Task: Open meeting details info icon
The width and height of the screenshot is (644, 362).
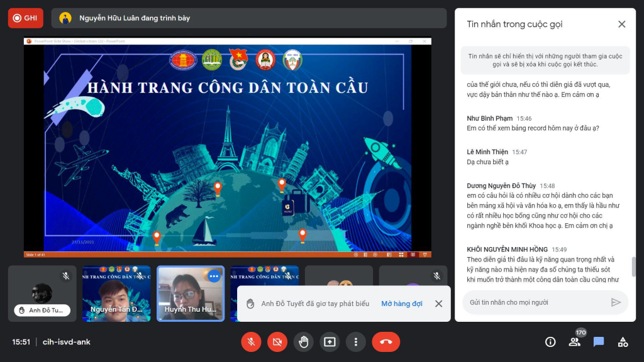Action: tap(550, 342)
